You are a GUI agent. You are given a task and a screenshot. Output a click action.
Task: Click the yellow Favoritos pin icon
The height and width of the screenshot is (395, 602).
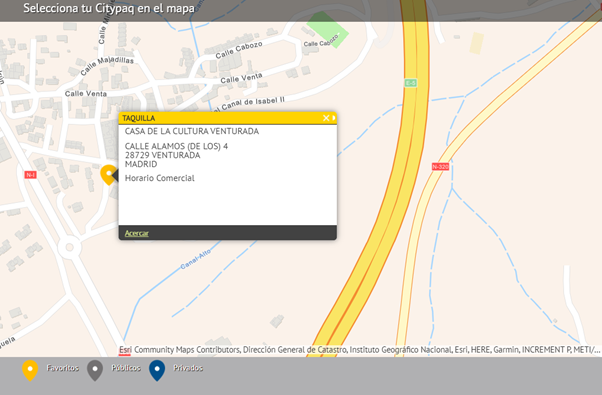click(x=30, y=370)
